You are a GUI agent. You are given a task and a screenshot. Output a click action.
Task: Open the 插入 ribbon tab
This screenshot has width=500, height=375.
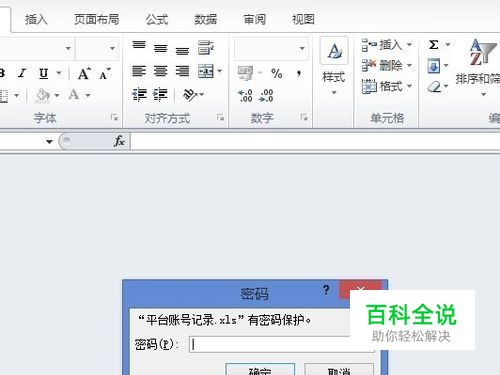coord(36,19)
